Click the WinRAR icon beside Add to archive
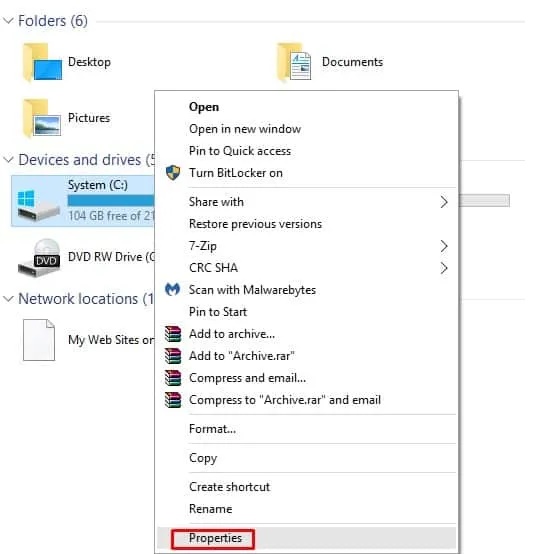This screenshot has width=533, height=554. coord(173,334)
